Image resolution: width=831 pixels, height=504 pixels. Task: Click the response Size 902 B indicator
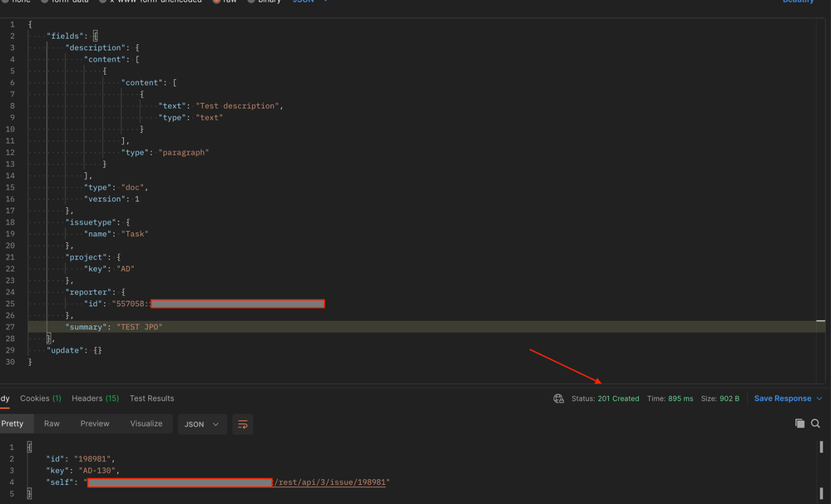coord(720,398)
